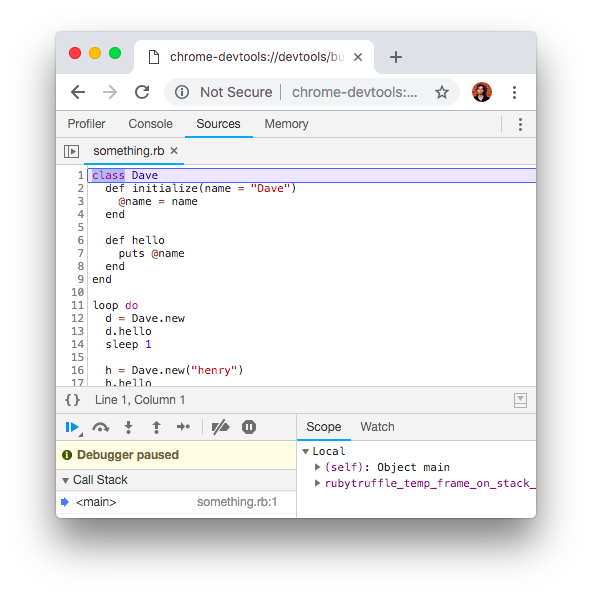Click line number 12 in the gutter
This screenshot has width=592, height=598.
coord(77,318)
